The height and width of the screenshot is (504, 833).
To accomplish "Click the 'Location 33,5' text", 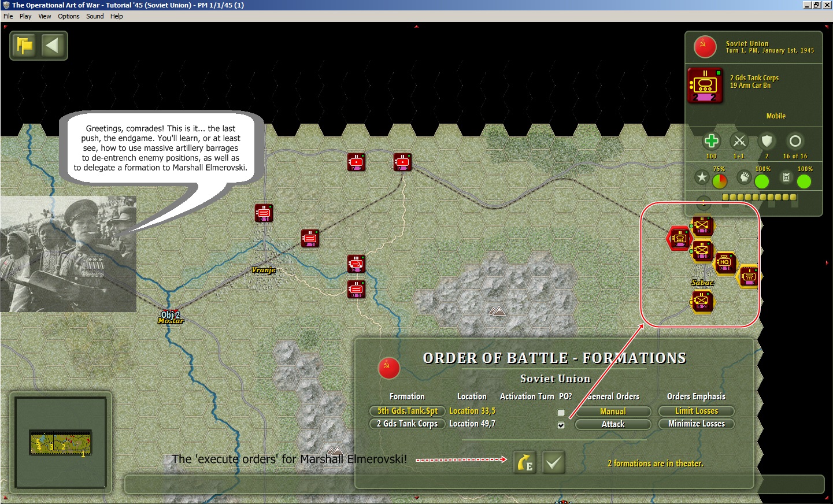I will point(472,411).
